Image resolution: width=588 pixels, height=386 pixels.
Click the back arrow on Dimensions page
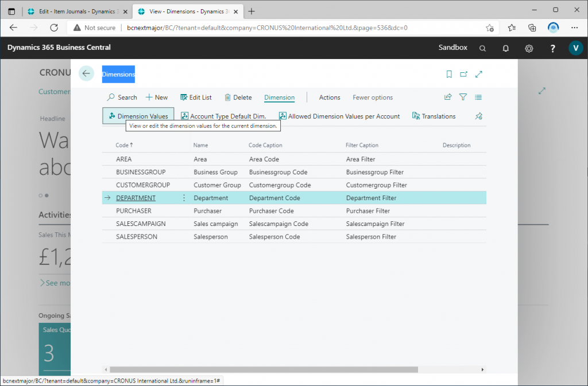point(86,73)
